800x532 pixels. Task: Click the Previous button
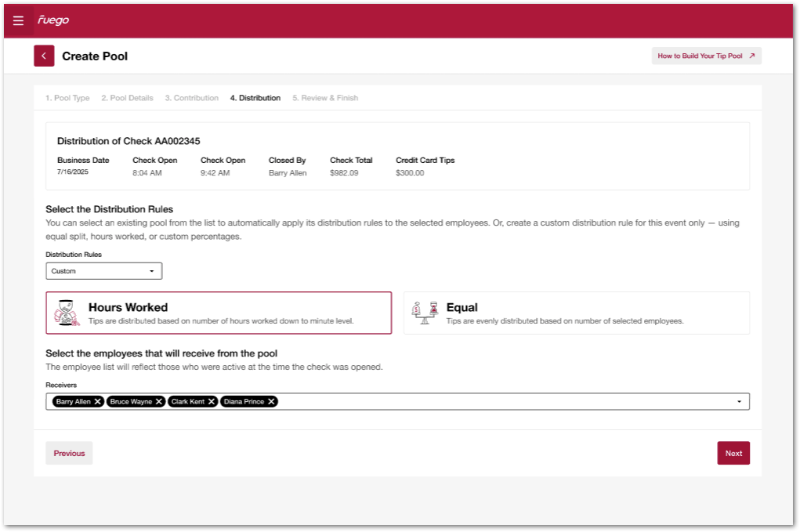(69, 453)
